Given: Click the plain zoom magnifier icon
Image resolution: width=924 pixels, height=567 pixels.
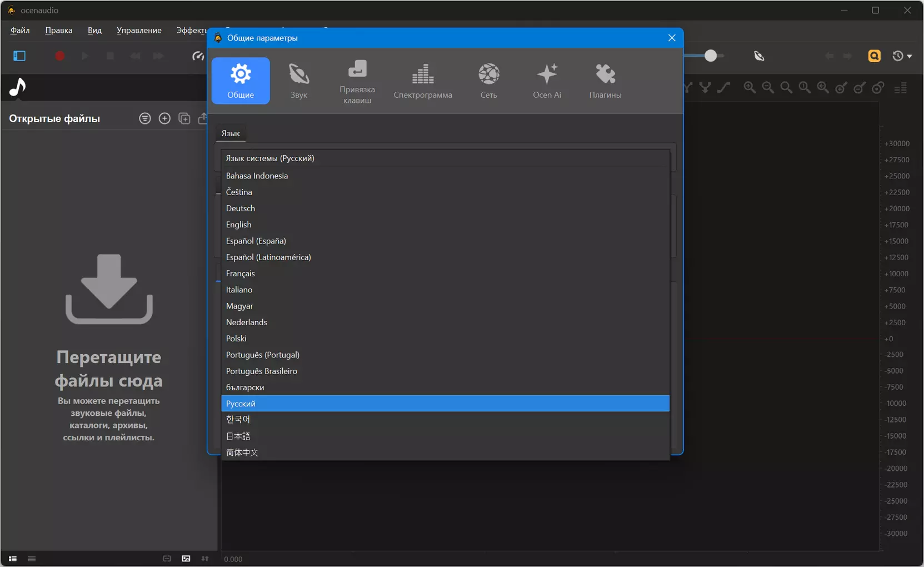Looking at the screenshot, I should pos(786,87).
